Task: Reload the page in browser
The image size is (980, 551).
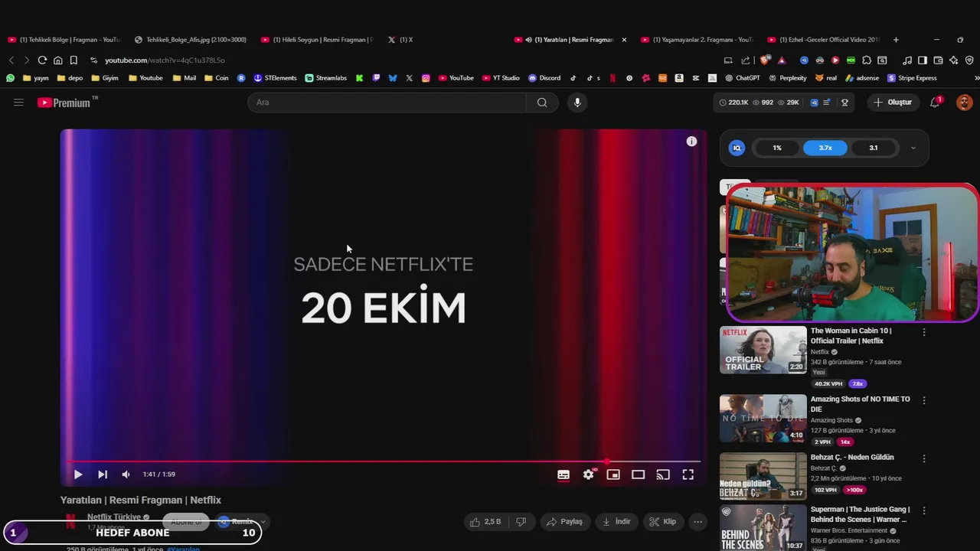Action: (x=42, y=60)
